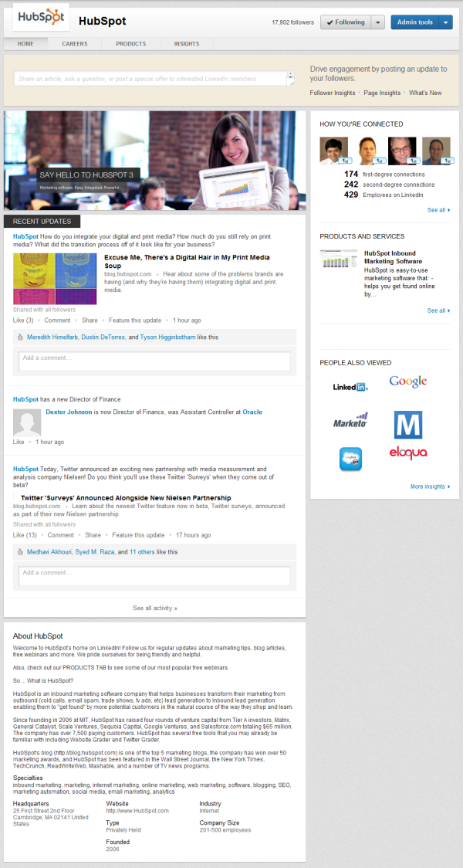
Task: Open Dexter Johnson's profile link
Action: point(69,412)
